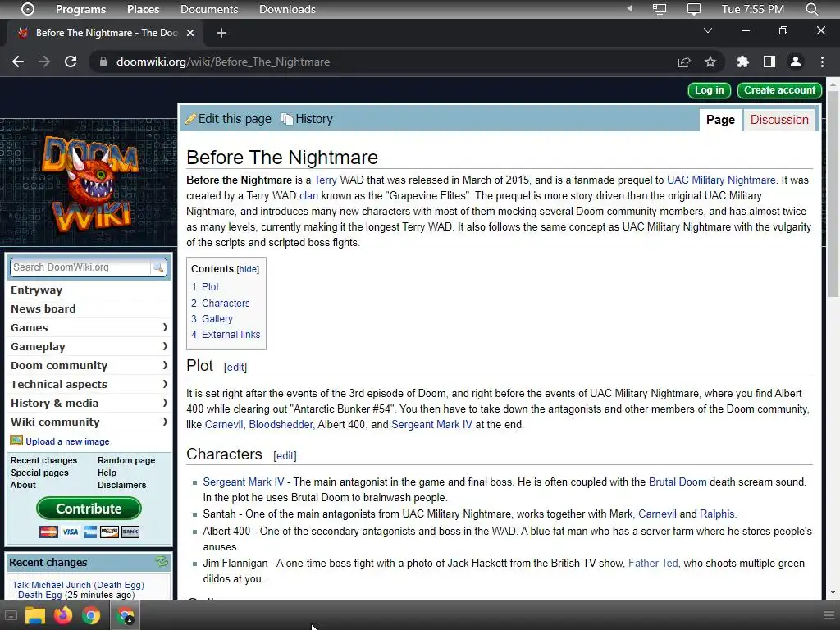840x630 pixels.
Task: Click the system search magnifier in top bar
Action: click(811, 9)
